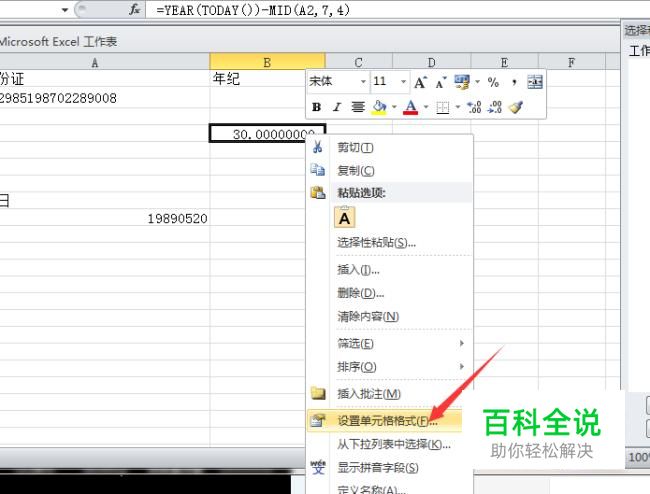Viewport: 650px width, 494px height.
Task: Expand the fill color dropdown arrow
Action: point(394,107)
